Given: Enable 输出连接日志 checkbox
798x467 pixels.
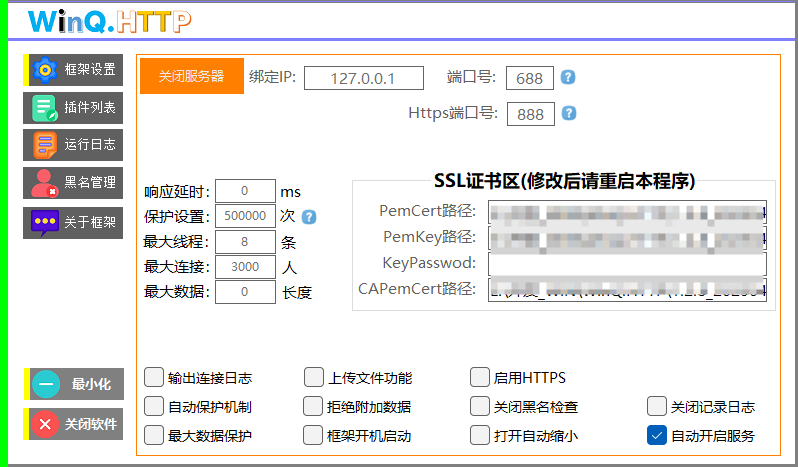Looking at the screenshot, I should [x=154, y=377].
